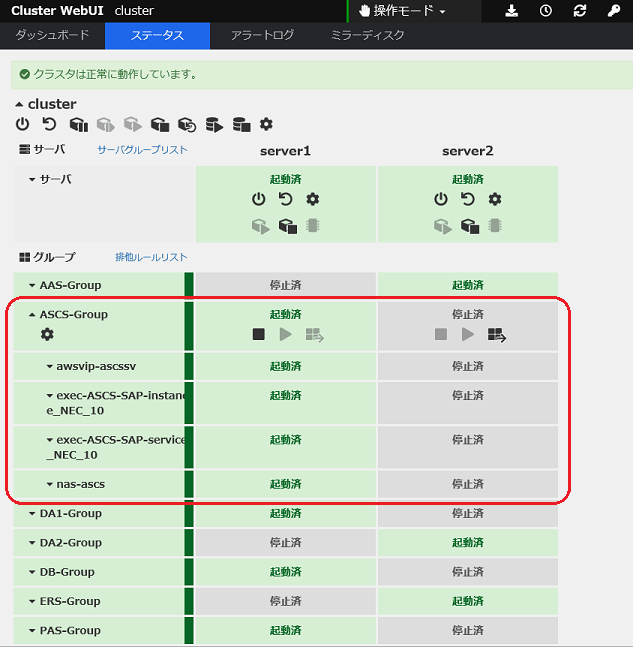Move ASCS-Group to server2 using move icon

click(497, 334)
